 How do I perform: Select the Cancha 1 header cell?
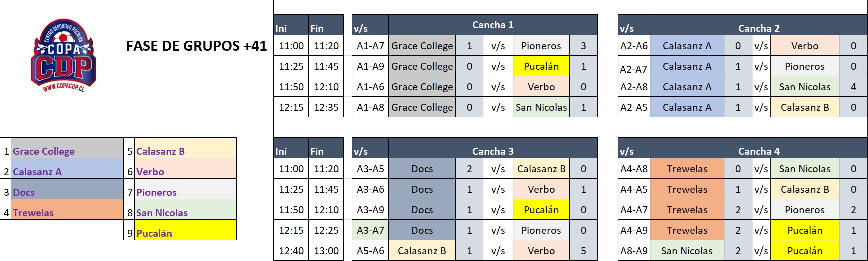click(x=493, y=25)
